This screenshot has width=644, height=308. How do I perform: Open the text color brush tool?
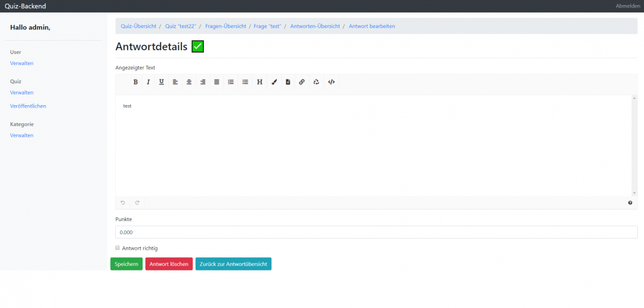click(x=274, y=82)
